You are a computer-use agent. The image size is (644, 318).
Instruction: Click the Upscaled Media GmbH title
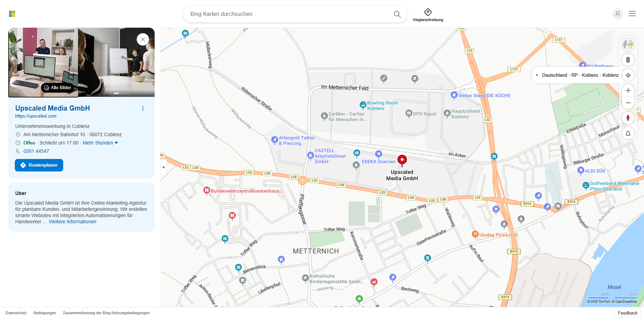point(52,108)
